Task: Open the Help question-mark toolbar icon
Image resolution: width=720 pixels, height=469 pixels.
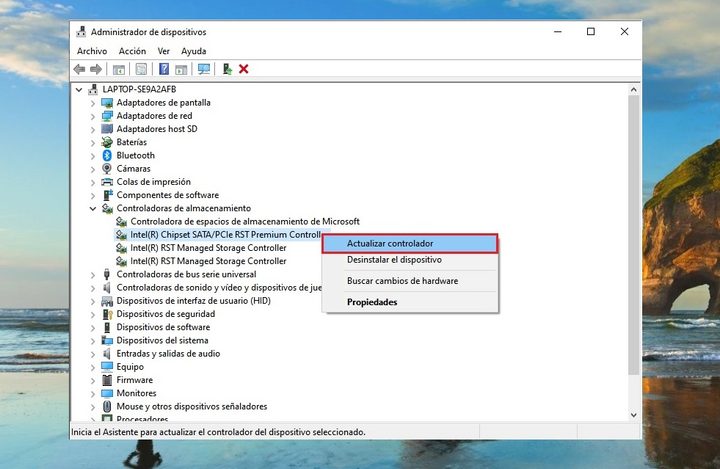Action: [164, 69]
